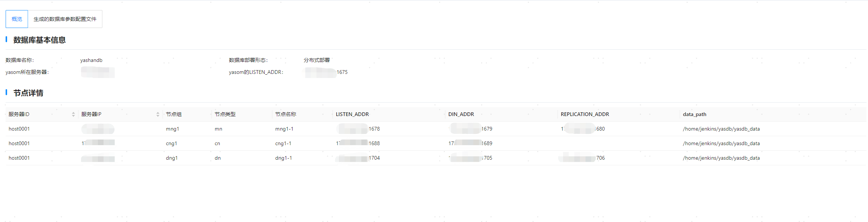Click the 节点类型 column header
Image resolution: width=868 pixels, height=222 pixels.
[225, 115]
